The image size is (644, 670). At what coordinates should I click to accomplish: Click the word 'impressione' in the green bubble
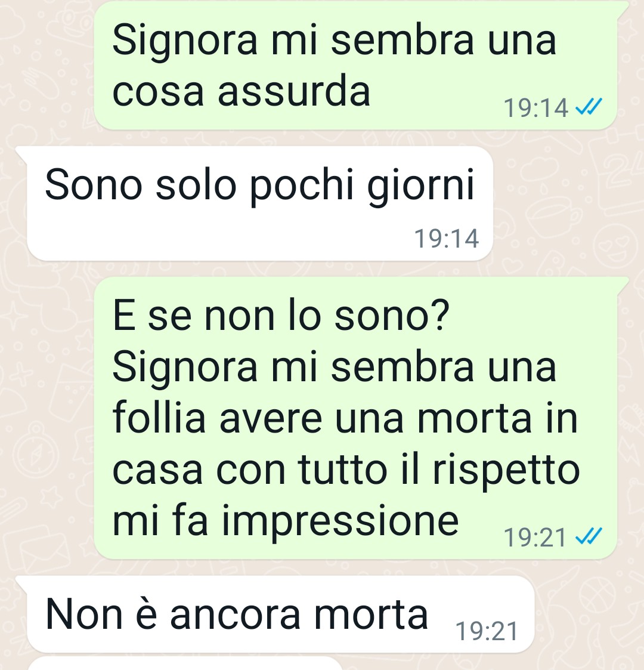coord(340,521)
